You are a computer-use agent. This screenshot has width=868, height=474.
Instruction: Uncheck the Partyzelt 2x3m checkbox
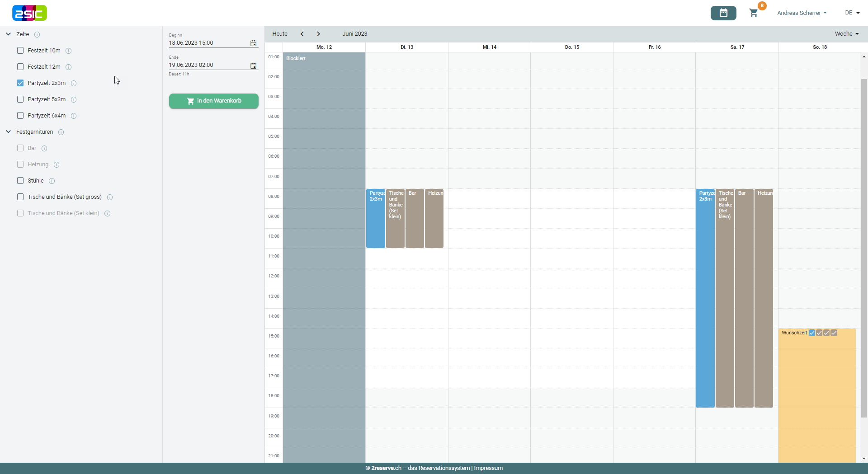pyautogui.click(x=20, y=83)
